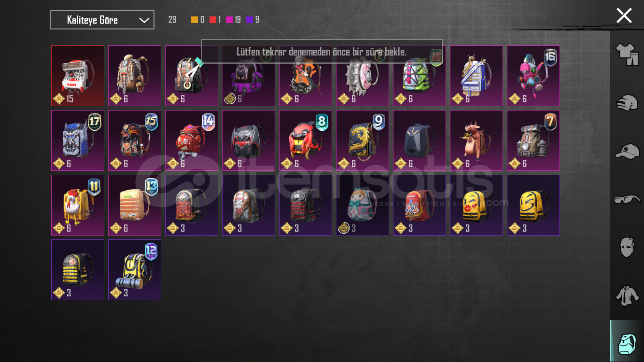Filter by the pink quality color square
The image size is (644, 362).
pyautogui.click(x=229, y=20)
